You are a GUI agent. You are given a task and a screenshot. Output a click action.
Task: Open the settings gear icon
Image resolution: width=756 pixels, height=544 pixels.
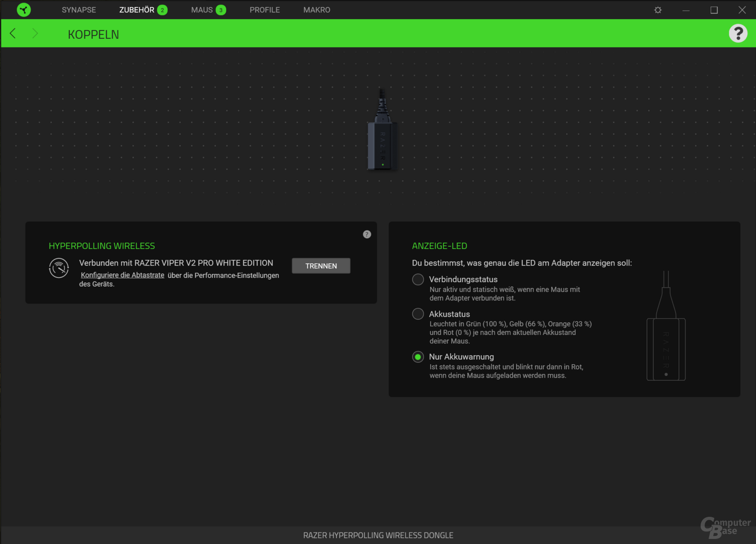tap(658, 10)
